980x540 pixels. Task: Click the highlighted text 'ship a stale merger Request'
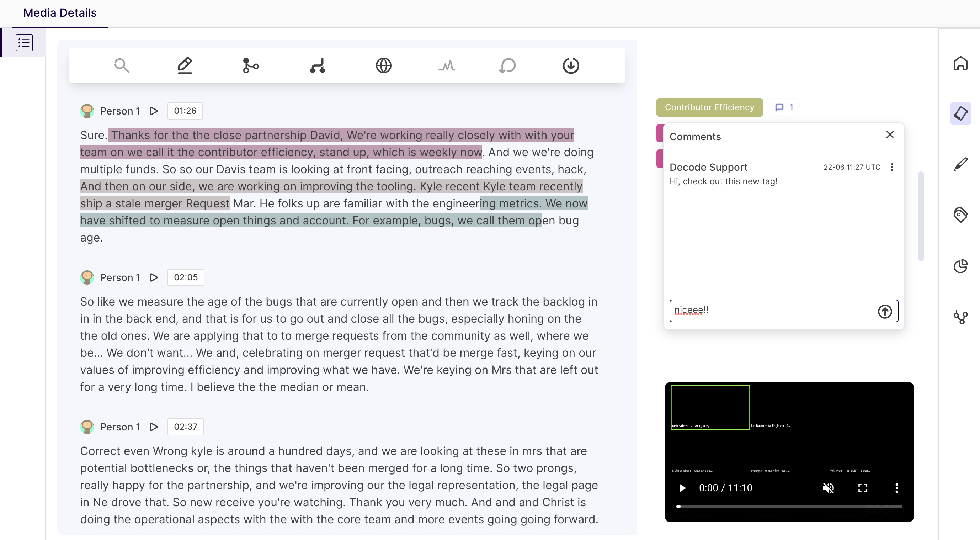155,203
